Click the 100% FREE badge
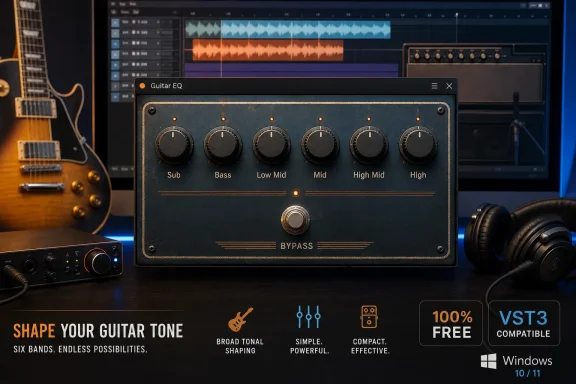 point(451,323)
